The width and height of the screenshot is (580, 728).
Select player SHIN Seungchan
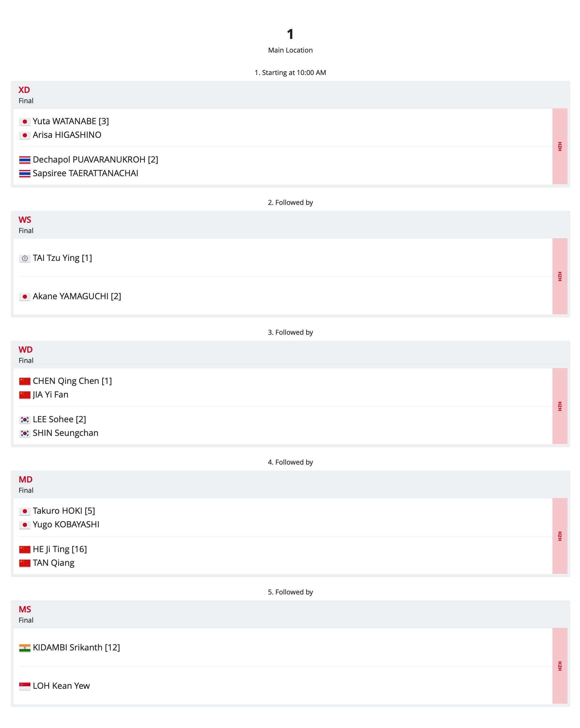coord(66,433)
